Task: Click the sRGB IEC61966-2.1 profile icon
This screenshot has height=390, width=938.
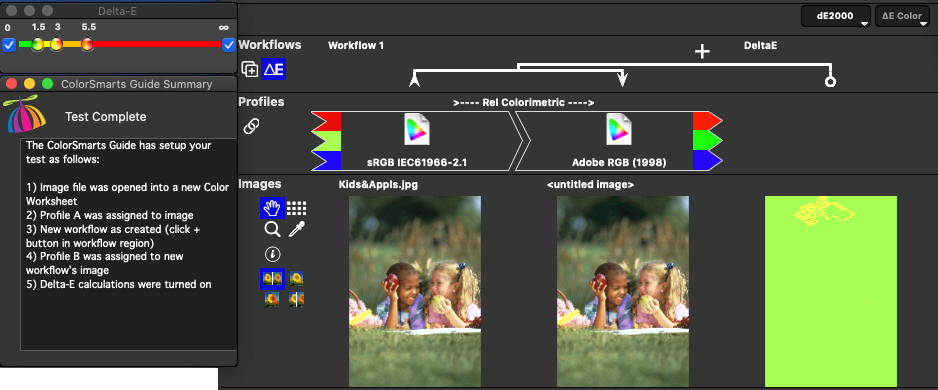Action: pos(416,129)
